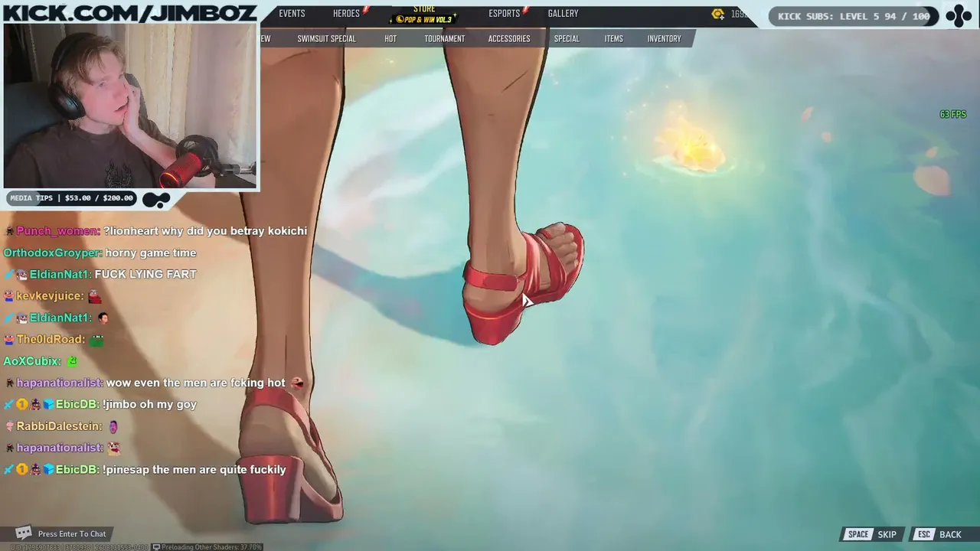Click the gold currency coin icon

(717, 14)
